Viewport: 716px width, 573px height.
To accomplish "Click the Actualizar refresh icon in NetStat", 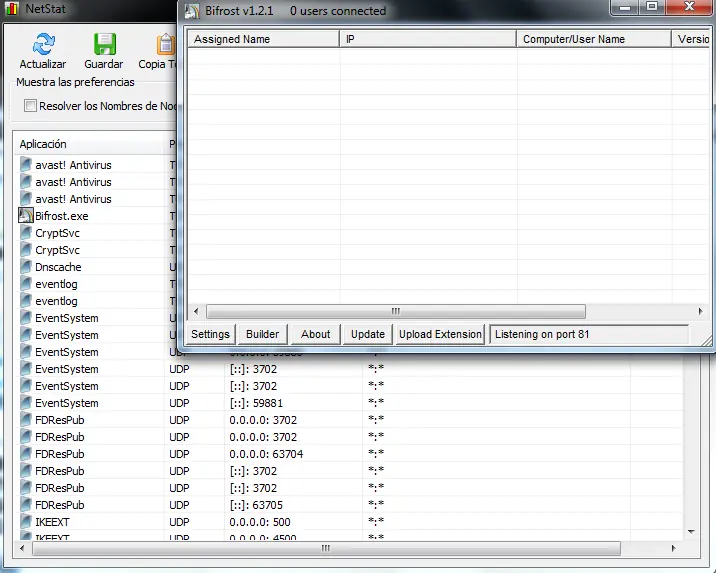I will (43, 44).
